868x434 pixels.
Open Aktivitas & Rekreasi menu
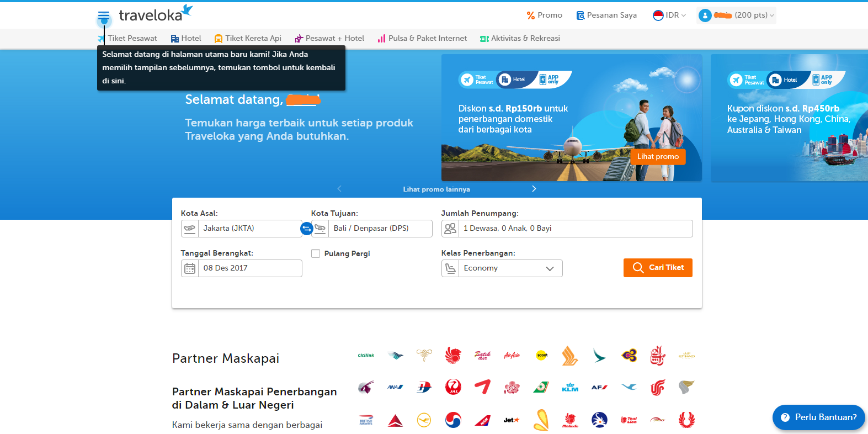tap(520, 39)
